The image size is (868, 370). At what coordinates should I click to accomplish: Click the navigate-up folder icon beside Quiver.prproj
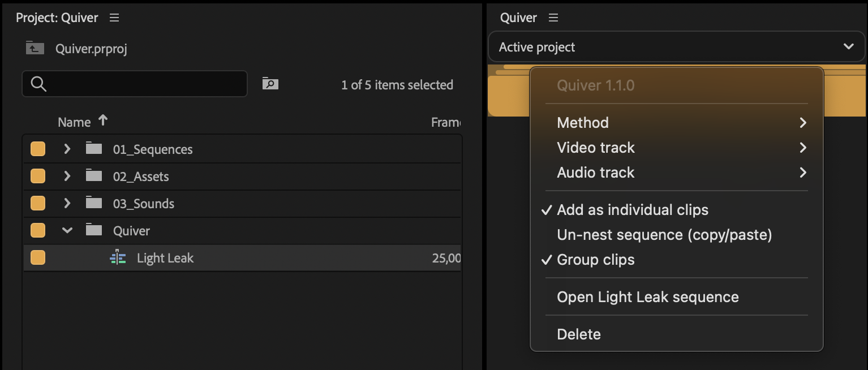35,49
